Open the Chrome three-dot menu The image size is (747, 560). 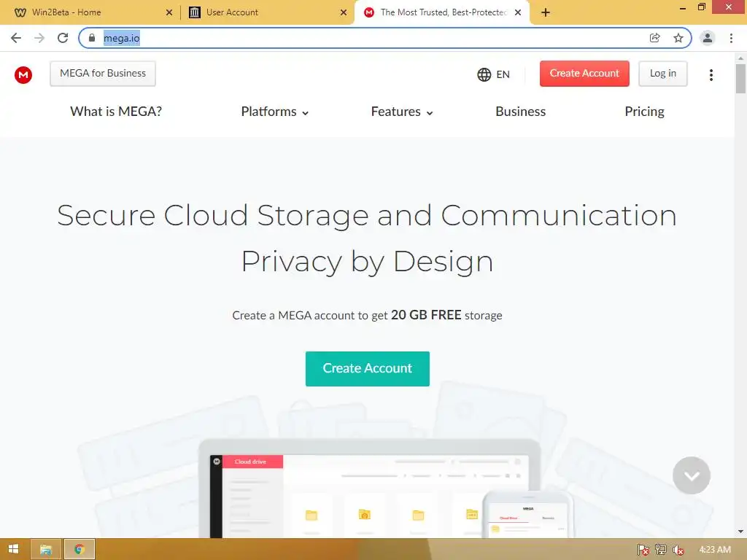(731, 38)
